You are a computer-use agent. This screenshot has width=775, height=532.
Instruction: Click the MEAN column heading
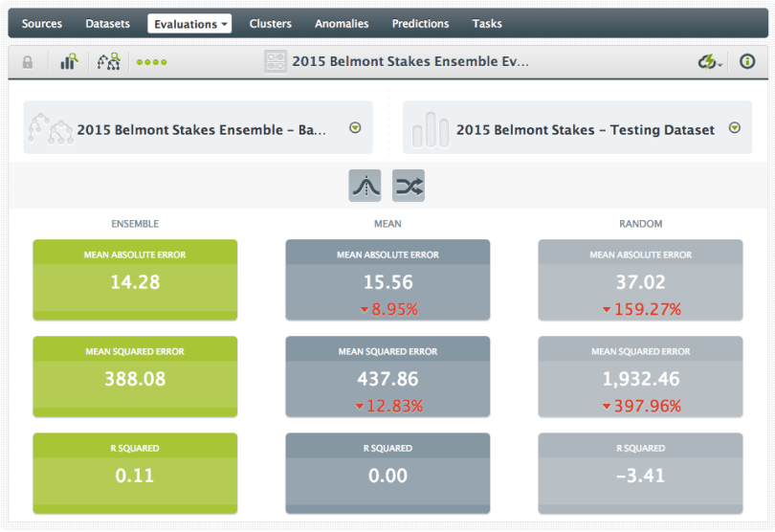pos(387,224)
